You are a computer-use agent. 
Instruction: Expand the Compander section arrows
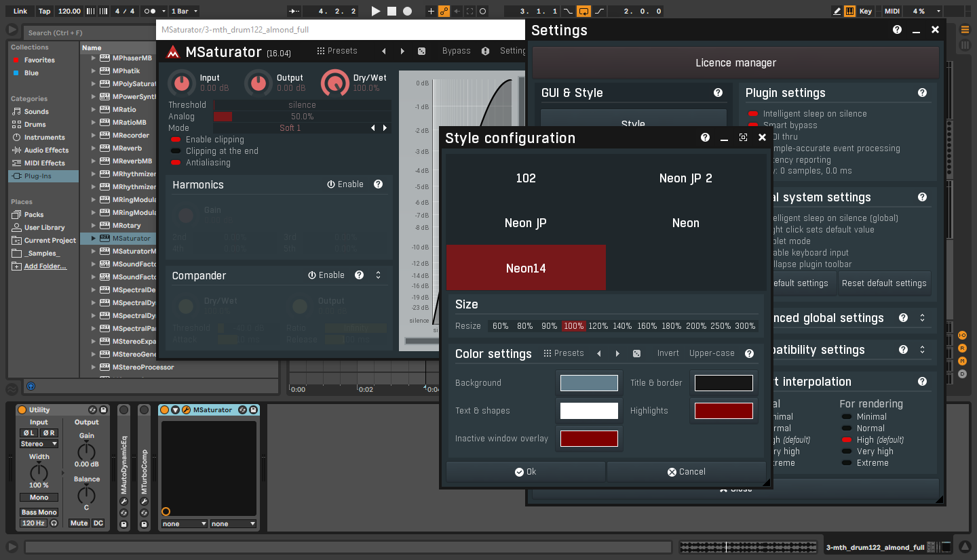click(x=378, y=275)
